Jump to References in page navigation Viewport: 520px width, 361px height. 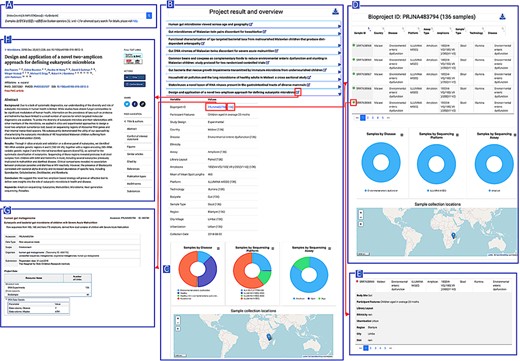[133, 169]
